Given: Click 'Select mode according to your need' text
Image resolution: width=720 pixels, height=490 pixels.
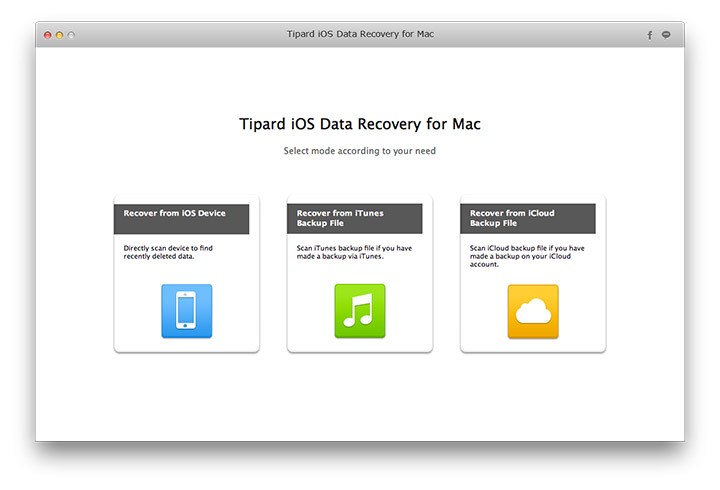Looking at the screenshot, I should pos(360,151).
